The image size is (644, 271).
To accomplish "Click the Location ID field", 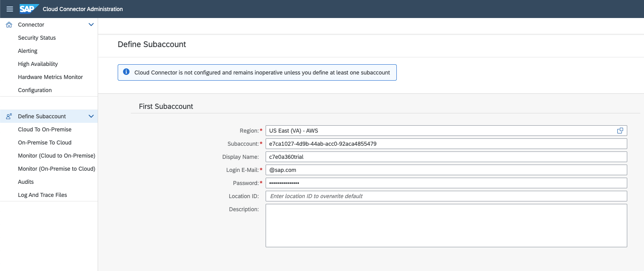I will (x=446, y=196).
